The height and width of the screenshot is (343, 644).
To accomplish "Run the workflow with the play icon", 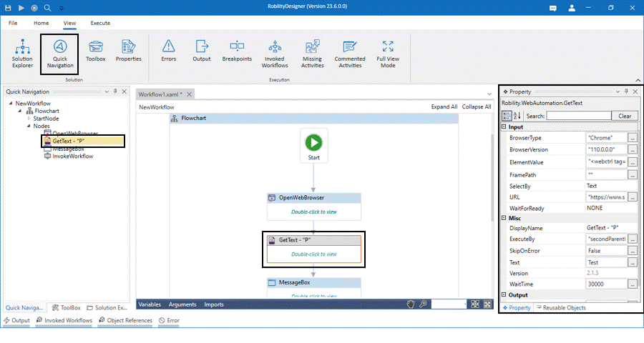I will point(21,8).
